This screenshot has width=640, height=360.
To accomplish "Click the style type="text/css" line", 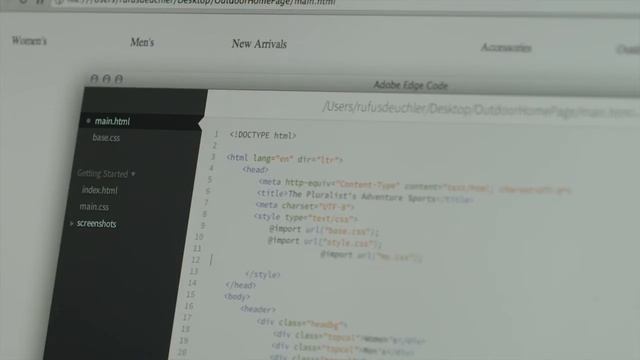I will click(306, 218).
